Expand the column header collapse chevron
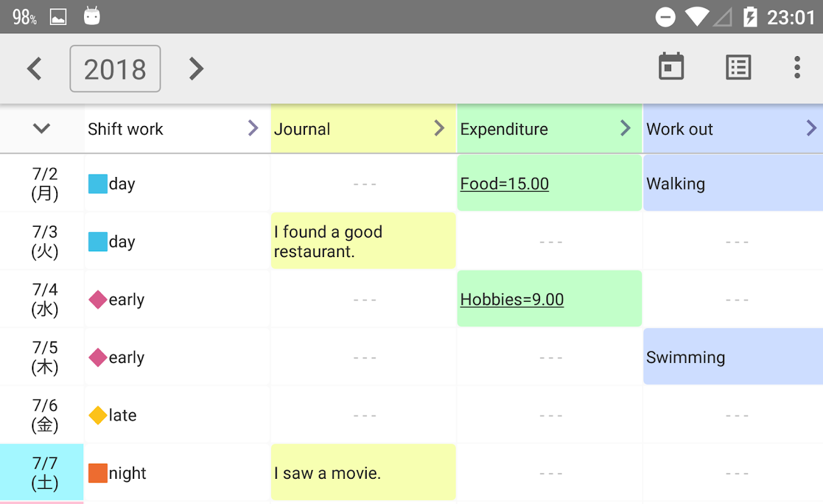Viewport: 823px width, 504px height. click(x=42, y=129)
